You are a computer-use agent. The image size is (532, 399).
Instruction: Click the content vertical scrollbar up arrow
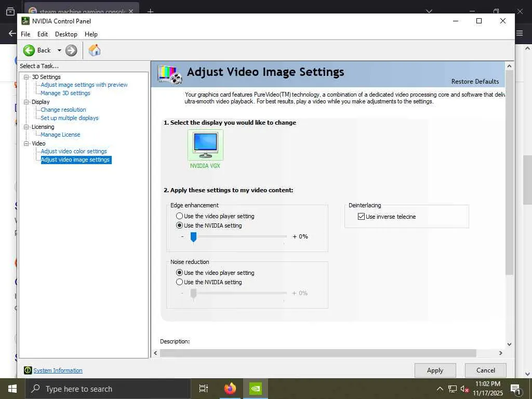point(509,66)
